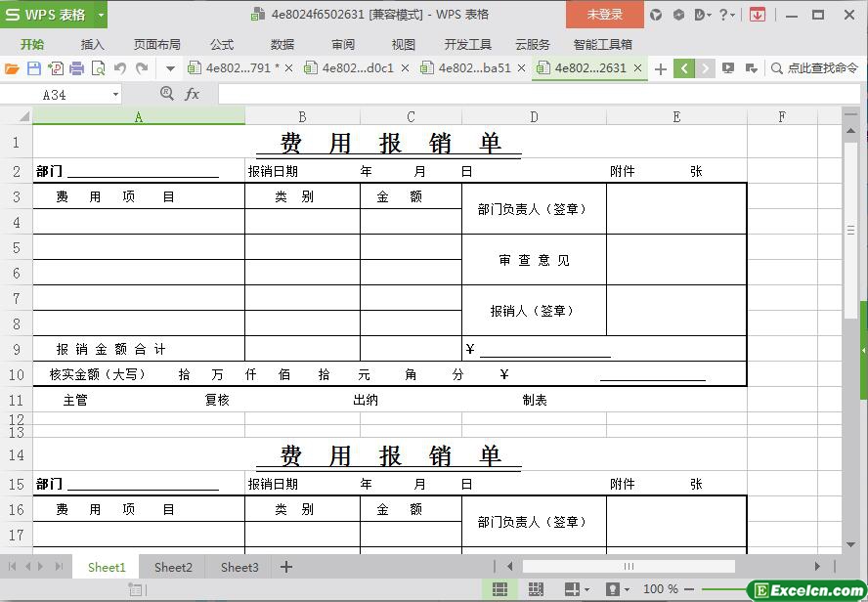Screen dimensions: 868x602
Task: Click the 未登录 login button
Action: 604,15
